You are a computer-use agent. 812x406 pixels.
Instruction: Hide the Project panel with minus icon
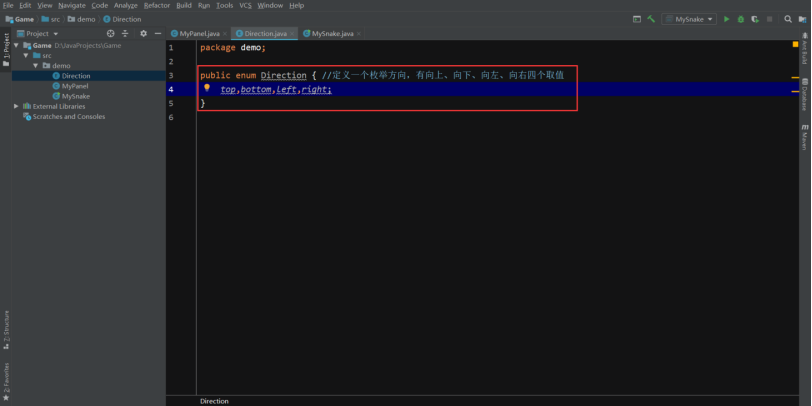point(158,34)
